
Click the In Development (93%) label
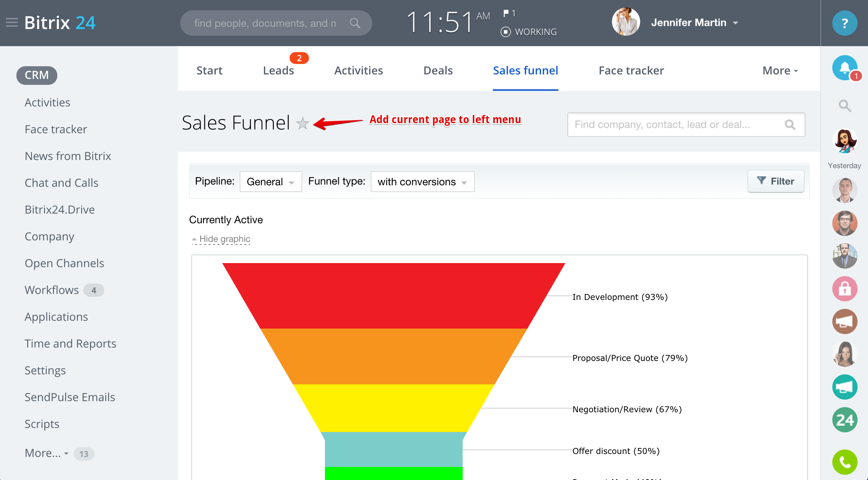pos(620,297)
